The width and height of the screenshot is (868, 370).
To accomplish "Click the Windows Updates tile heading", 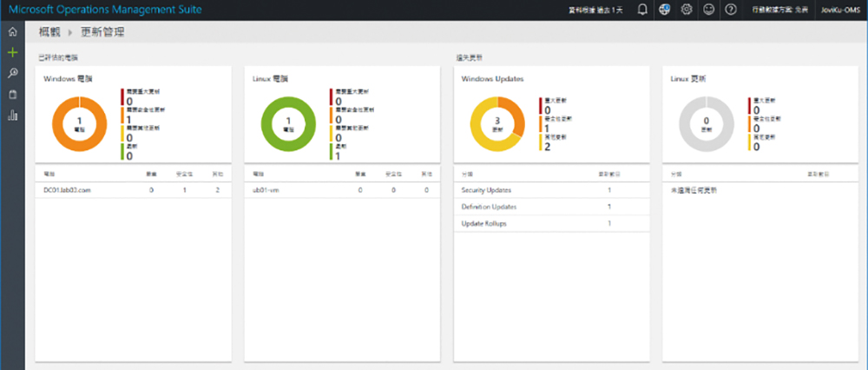I will point(492,79).
